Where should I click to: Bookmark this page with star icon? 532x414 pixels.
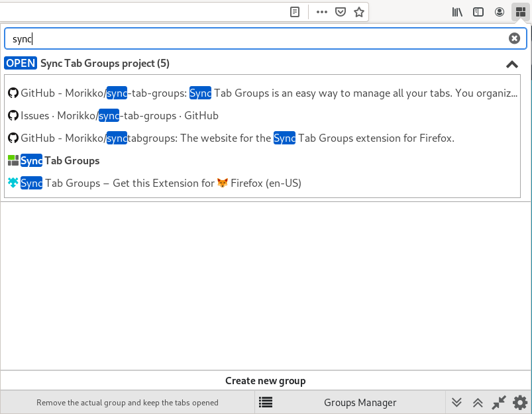pyautogui.click(x=359, y=12)
